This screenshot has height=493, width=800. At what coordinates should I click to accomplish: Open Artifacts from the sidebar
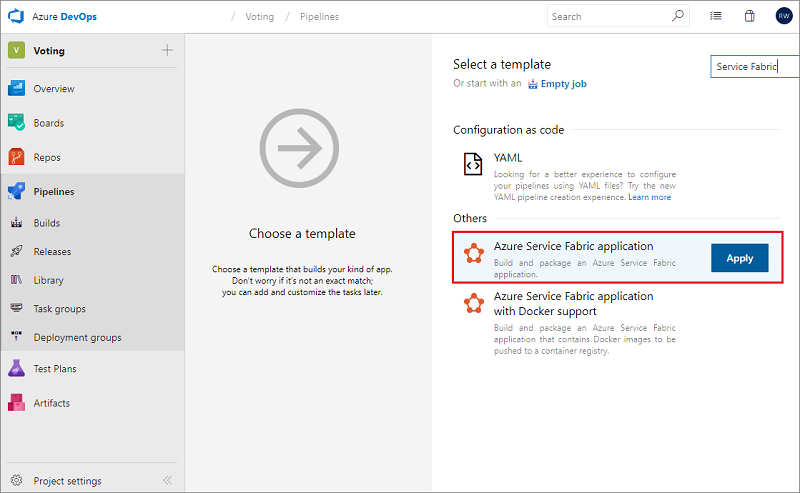click(x=51, y=403)
